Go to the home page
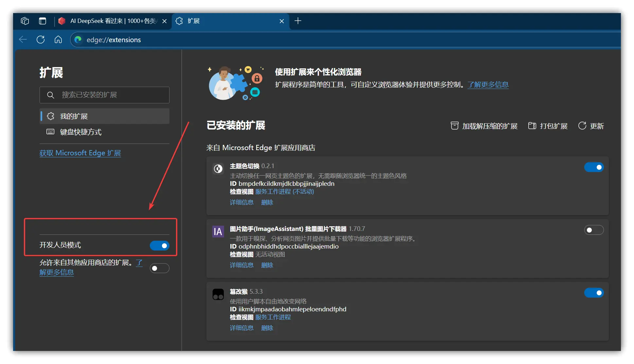The width and height of the screenshot is (634, 364). click(58, 40)
